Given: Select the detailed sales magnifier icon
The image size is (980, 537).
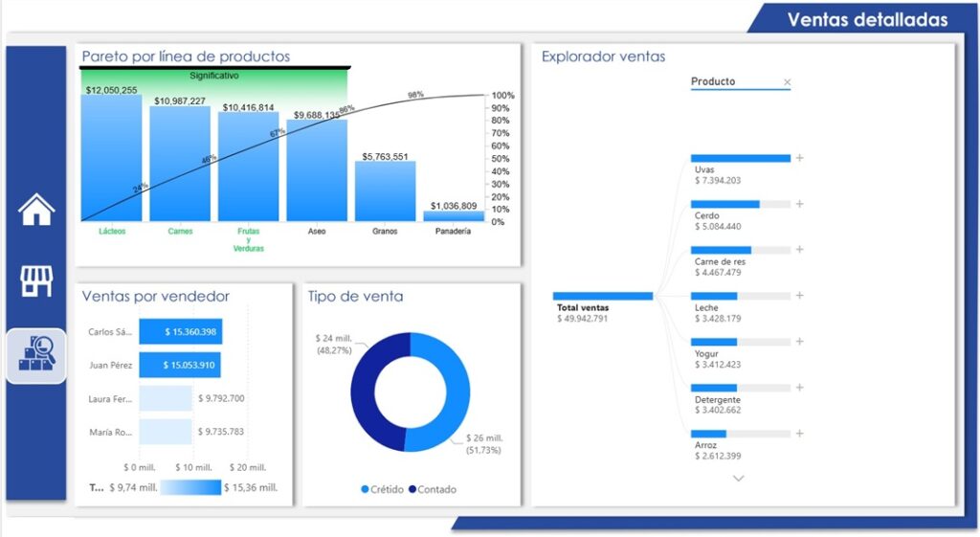Looking at the screenshot, I should 36,355.
